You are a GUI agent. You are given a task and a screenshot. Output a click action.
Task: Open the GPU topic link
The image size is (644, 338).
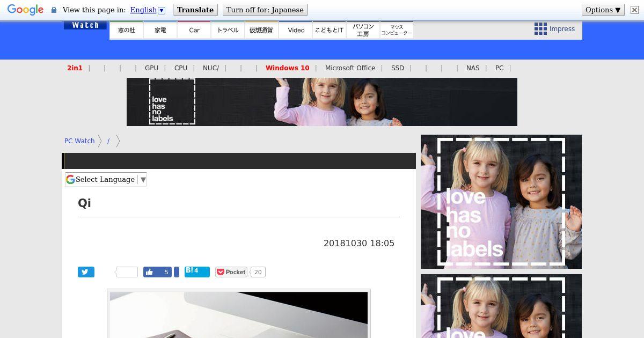(x=151, y=68)
